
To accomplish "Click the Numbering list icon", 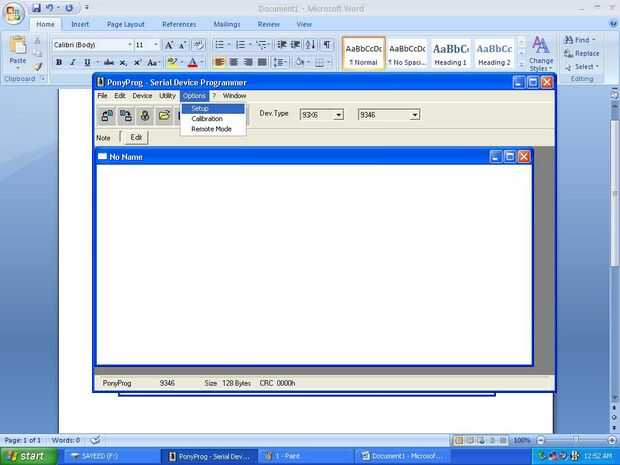I will 240,45.
